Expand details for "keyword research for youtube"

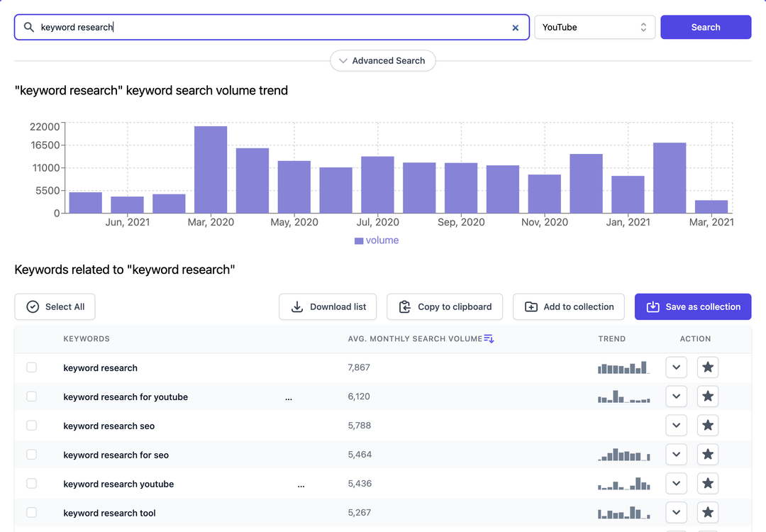tap(676, 396)
